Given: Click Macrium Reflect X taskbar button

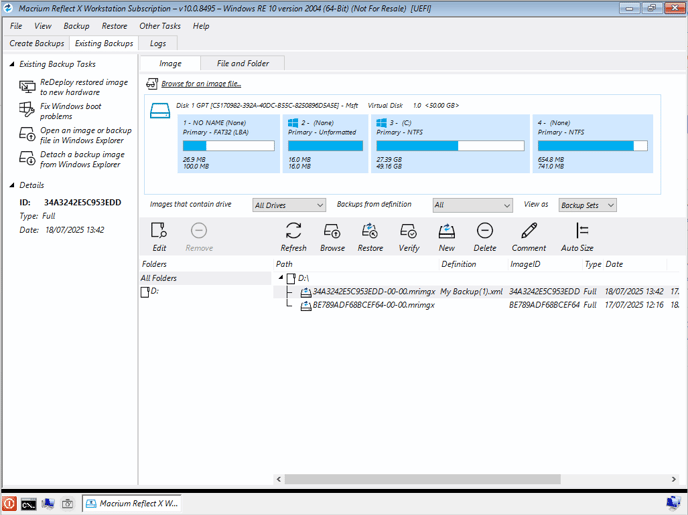Looking at the screenshot, I should pyautogui.click(x=132, y=504).
